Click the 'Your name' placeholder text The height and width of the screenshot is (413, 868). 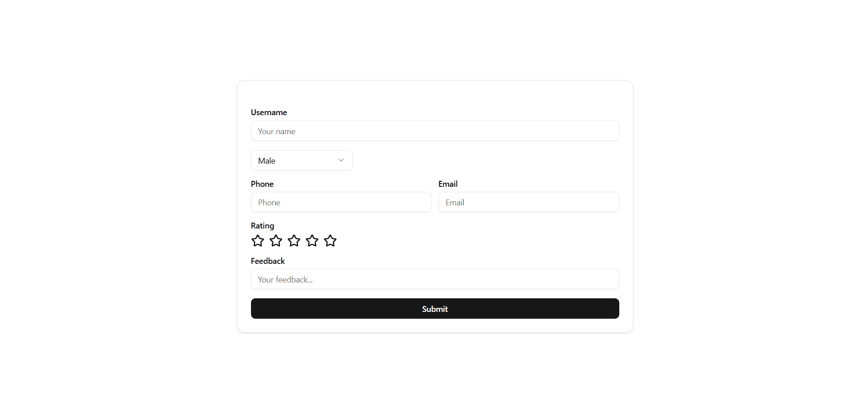coord(277,131)
